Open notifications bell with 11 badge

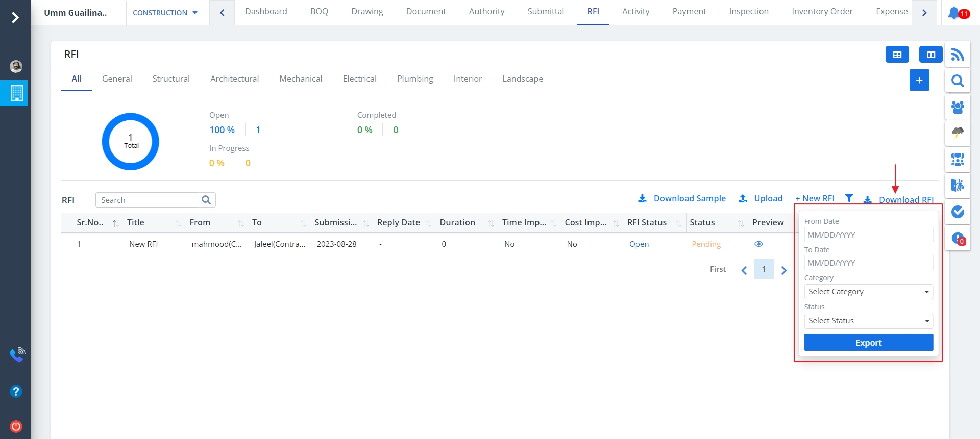[x=954, y=13]
